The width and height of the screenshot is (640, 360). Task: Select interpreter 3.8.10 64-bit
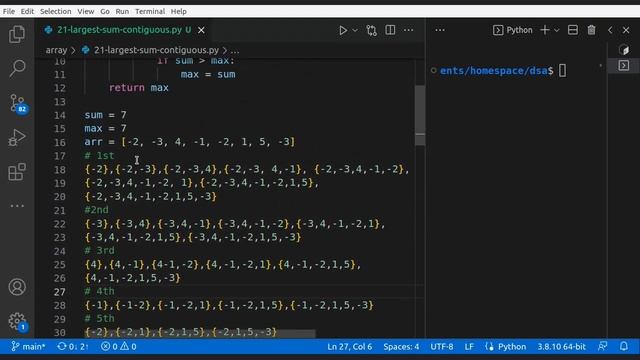pyautogui.click(x=561, y=347)
